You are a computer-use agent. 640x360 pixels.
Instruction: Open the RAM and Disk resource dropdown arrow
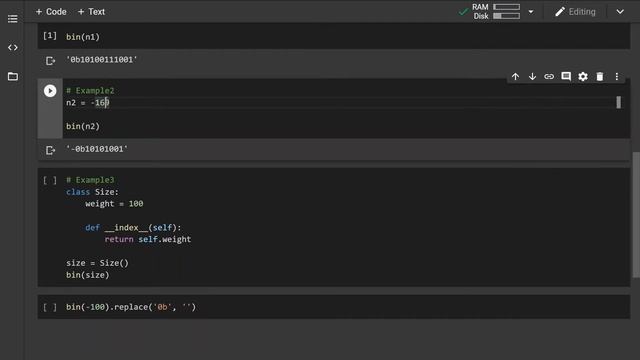pos(531,12)
